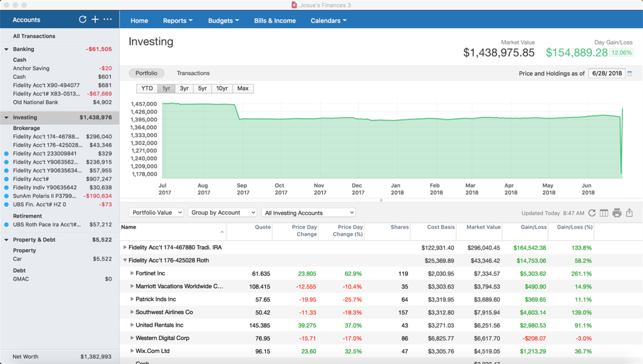The height and width of the screenshot is (364, 643).
Task: Click the Price and Holdings date field
Action: click(x=606, y=73)
